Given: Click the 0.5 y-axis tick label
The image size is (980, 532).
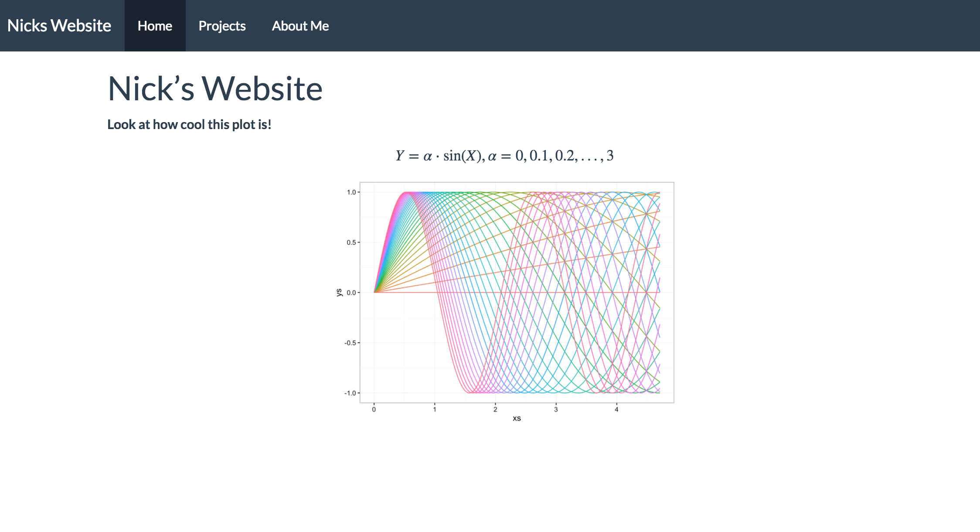Looking at the screenshot, I should [351, 242].
